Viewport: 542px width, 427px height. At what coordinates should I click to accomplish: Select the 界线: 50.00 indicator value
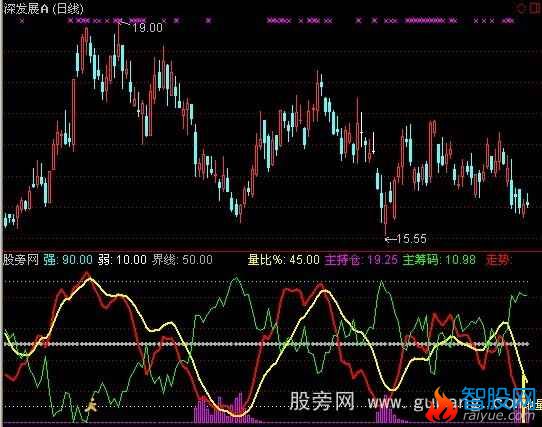(183, 260)
